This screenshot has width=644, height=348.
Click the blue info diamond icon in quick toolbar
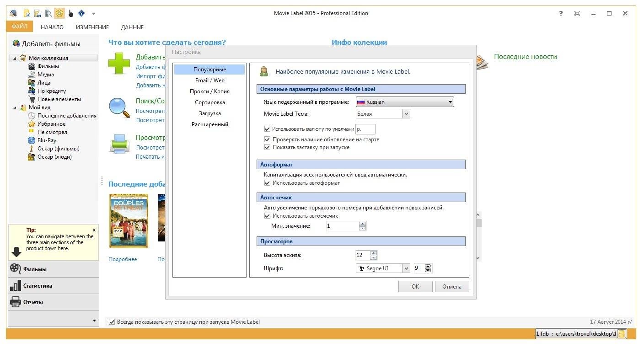81,13
